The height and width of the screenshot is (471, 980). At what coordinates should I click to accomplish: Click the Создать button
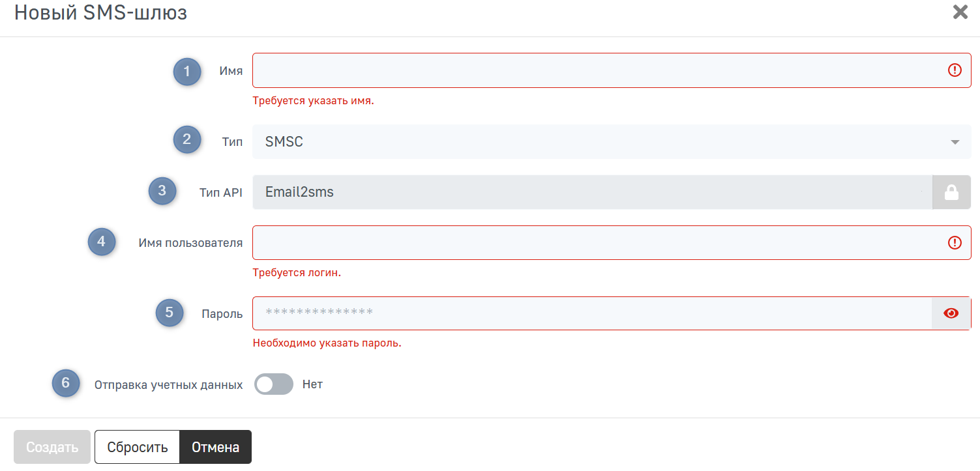(x=52, y=448)
